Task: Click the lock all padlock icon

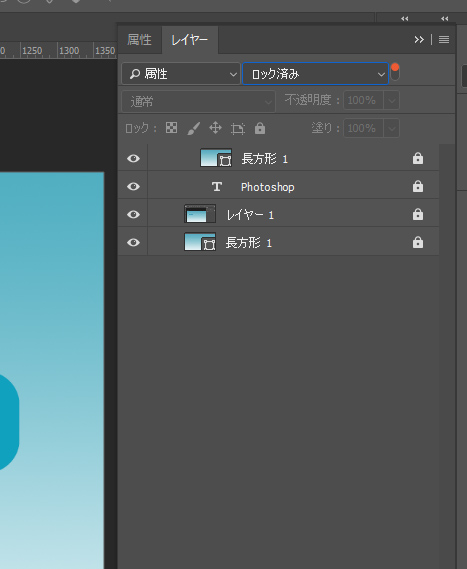Action: [260, 128]
